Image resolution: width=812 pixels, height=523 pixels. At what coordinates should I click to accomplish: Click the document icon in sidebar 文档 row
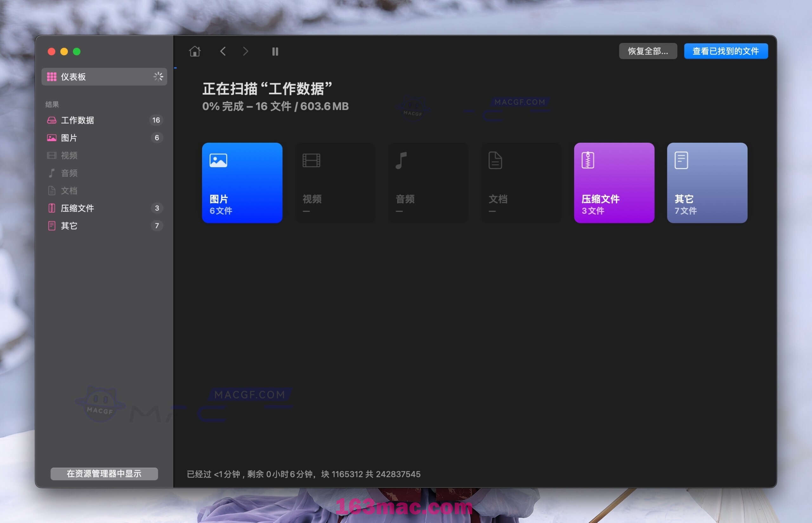click(x=52, y=191)
